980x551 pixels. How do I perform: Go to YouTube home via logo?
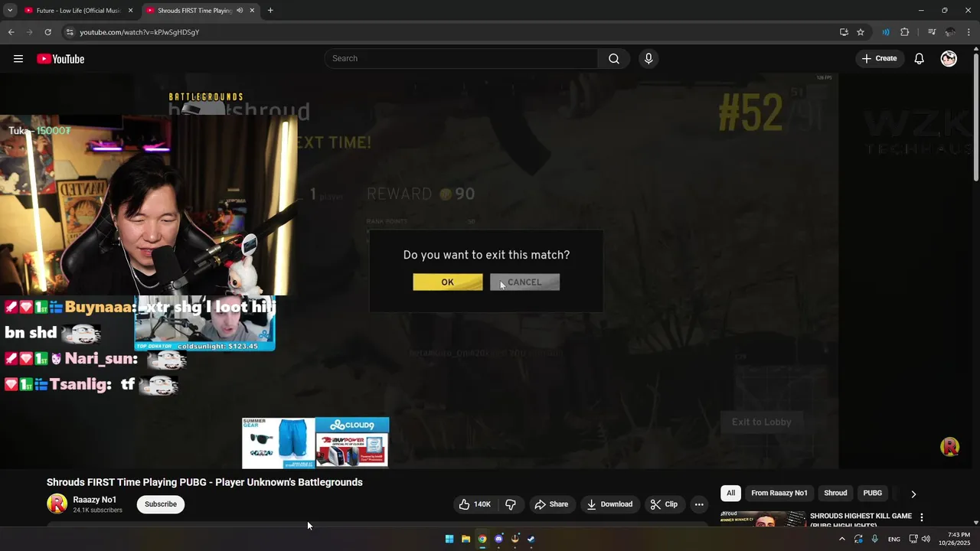pos(60,59)
